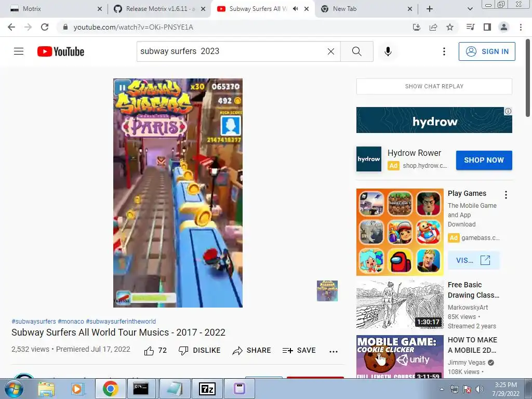532x399 pixels.
Task: Open the Chrome three-dot menu
Action: tap(521, 27)
